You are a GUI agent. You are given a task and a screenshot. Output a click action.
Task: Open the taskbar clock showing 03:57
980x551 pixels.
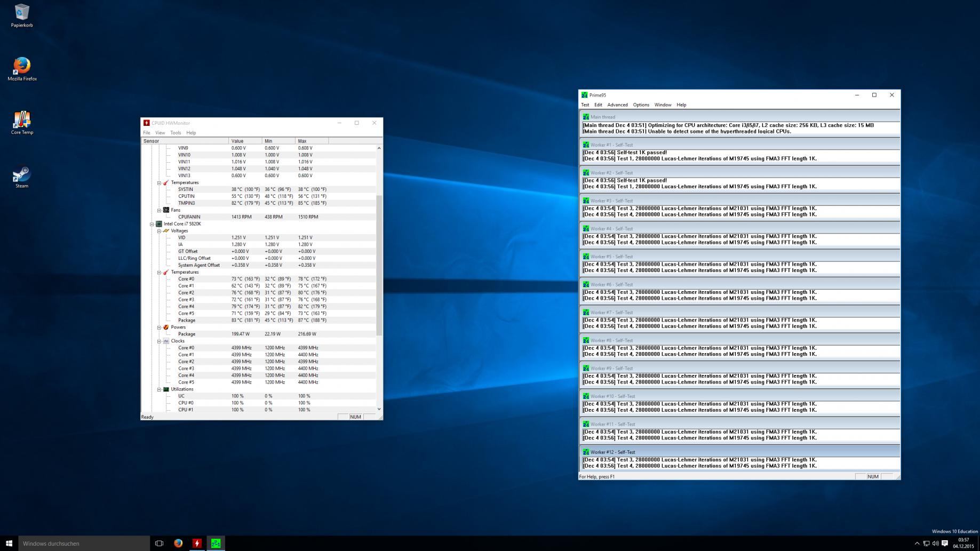[963, 543]
